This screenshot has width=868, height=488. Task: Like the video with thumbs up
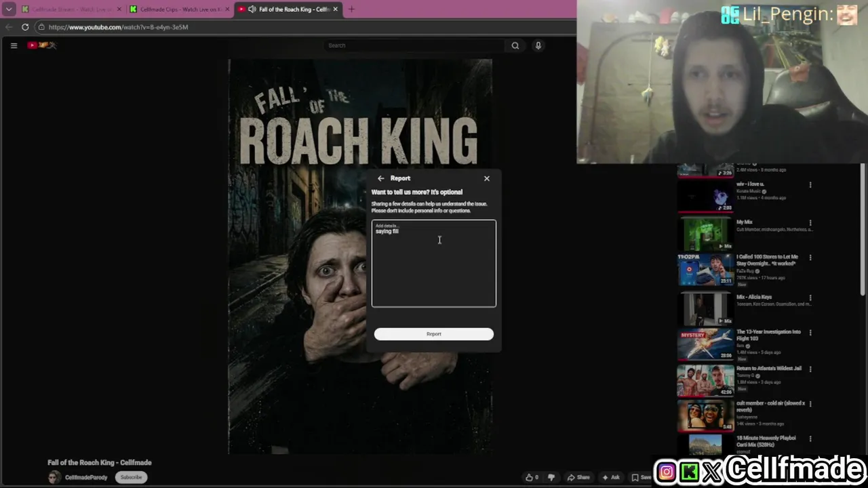pyautogui.click(x=532, y=477)
